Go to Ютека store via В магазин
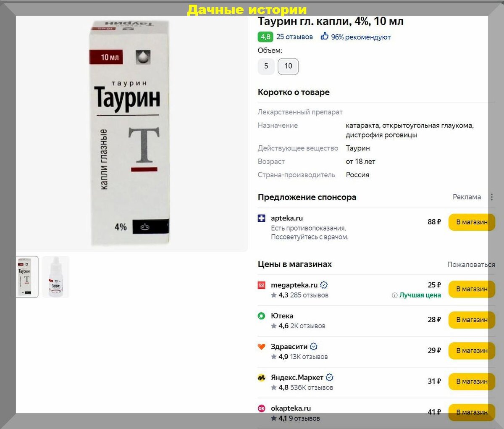This screenshot has width=504, height=429. click(x=472, y=320)
